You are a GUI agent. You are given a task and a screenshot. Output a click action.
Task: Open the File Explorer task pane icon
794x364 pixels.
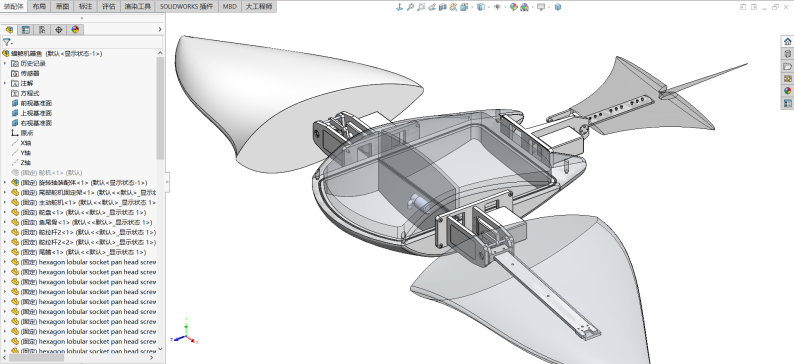pyautogui.click(x=787, y=66)
